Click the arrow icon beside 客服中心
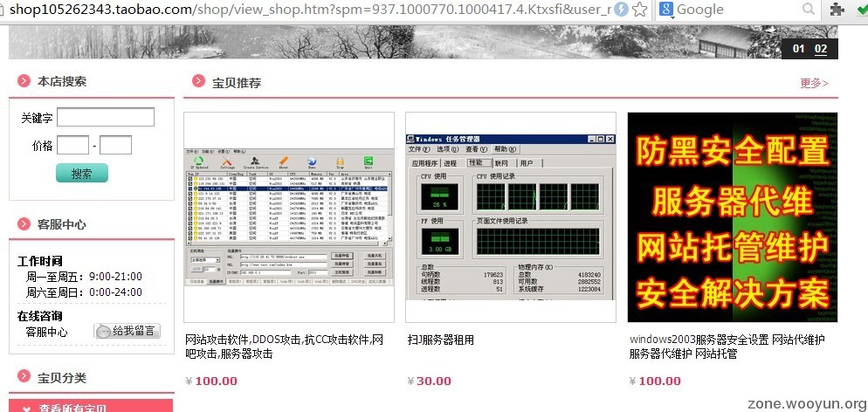This screenshot has width=868, height=412. (24, 224)
